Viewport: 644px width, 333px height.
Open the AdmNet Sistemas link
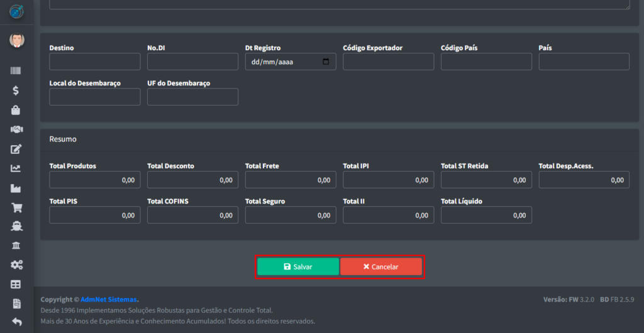click(x=109, y=300)
